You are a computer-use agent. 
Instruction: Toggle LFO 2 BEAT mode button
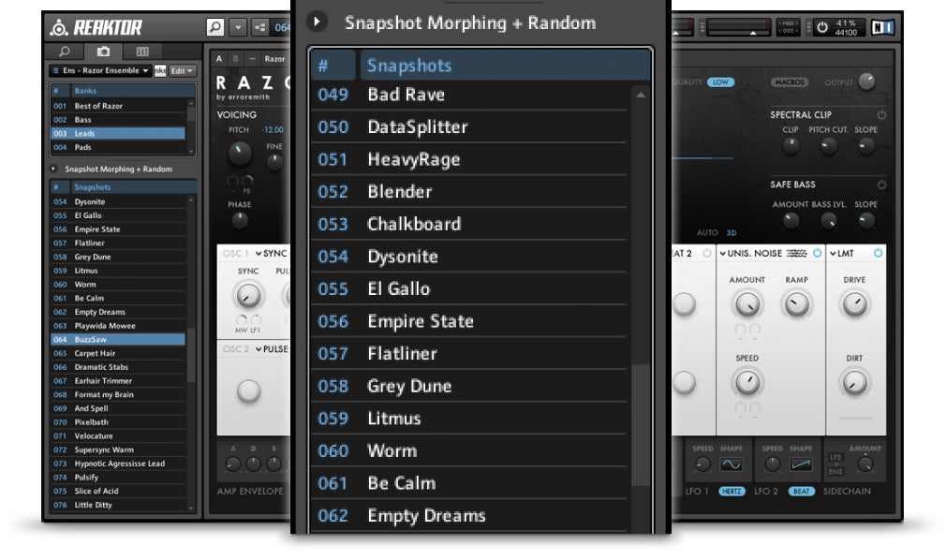coord(802,492)
